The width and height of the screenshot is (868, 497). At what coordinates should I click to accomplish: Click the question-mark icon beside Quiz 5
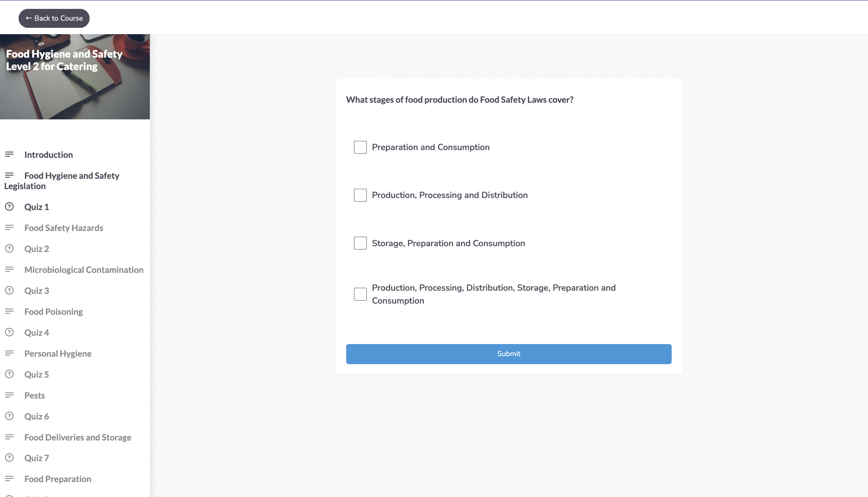coord(9,374)
